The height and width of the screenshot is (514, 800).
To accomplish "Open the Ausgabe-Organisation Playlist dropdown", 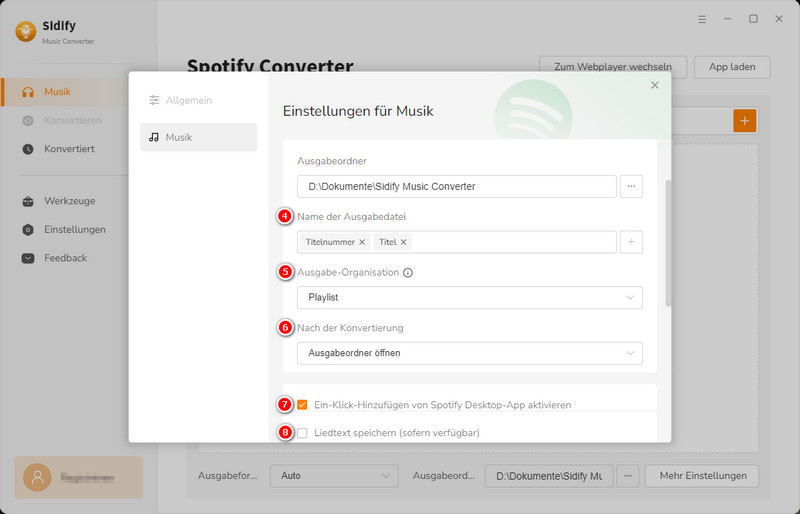I will click(470, 298).
